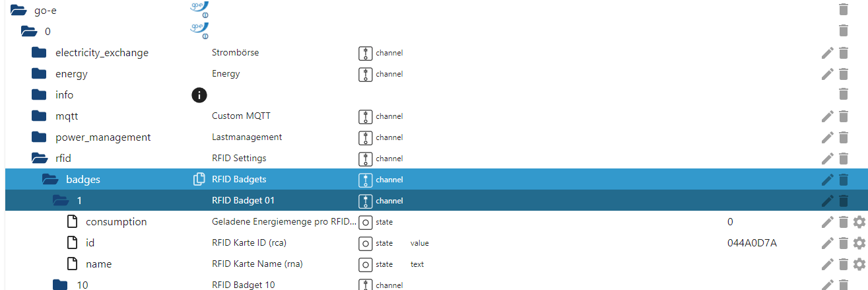The width and height of the screenshot is (868, 290).
Task: Open settings gear for id state
Action: tap(859, 243)
